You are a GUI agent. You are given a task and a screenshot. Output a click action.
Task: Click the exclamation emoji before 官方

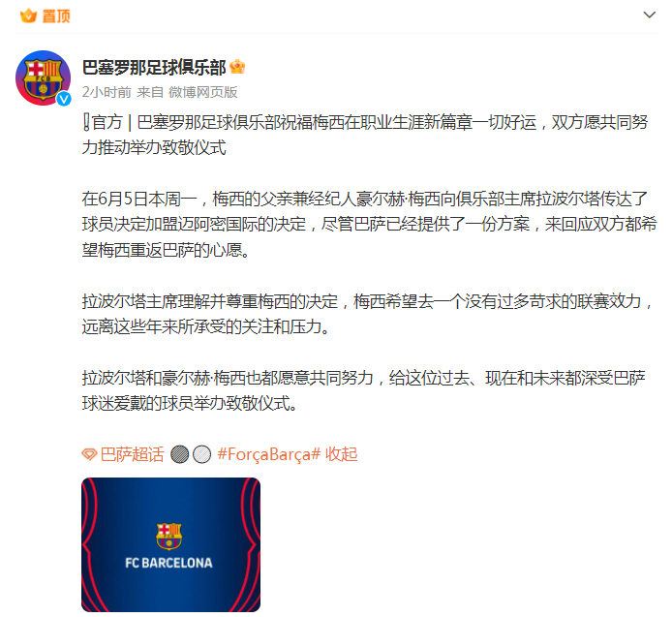pyautogui.click(x=86, y=123)
